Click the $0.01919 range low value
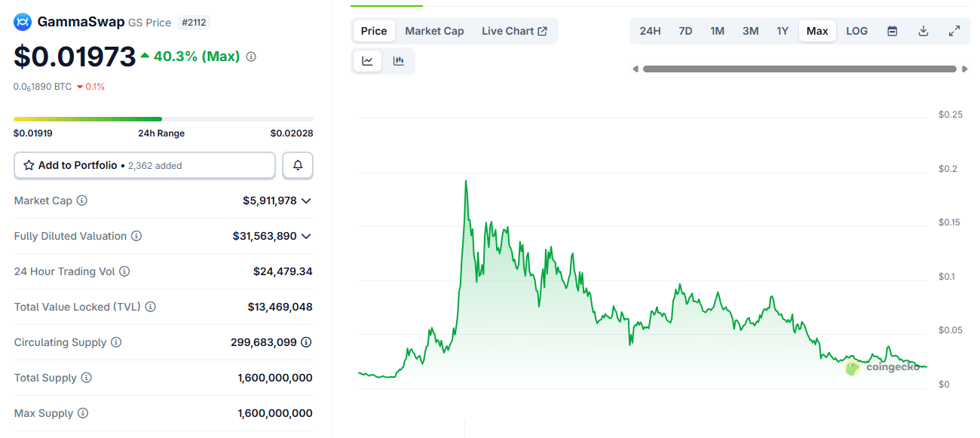Viewport: 980px width, 438px height. (x=33, y=133)
